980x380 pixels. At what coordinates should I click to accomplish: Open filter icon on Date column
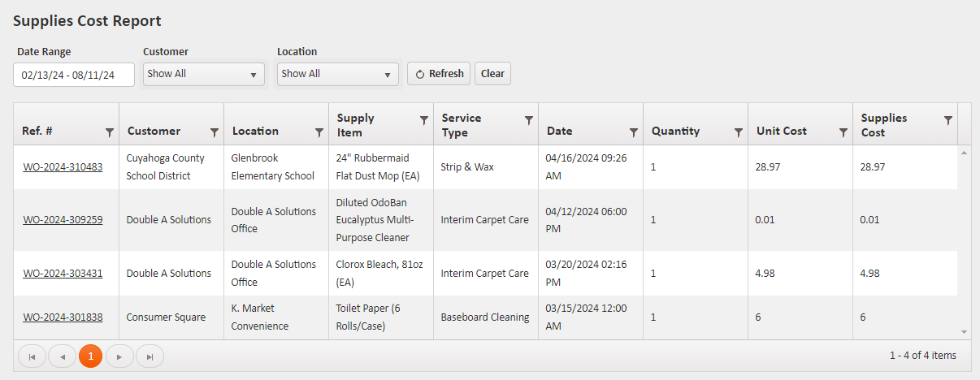pyautogui.click(x=634, y=132)
